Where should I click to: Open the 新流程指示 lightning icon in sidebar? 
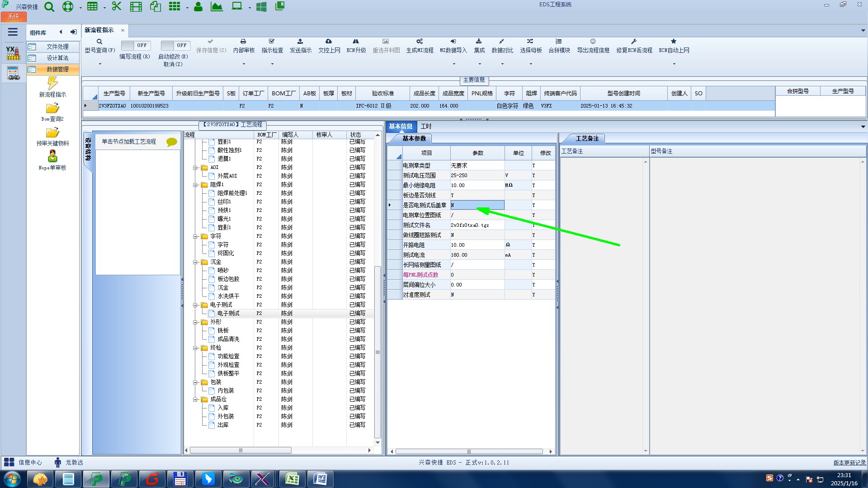pyautogui.click(x=52, y=84)
